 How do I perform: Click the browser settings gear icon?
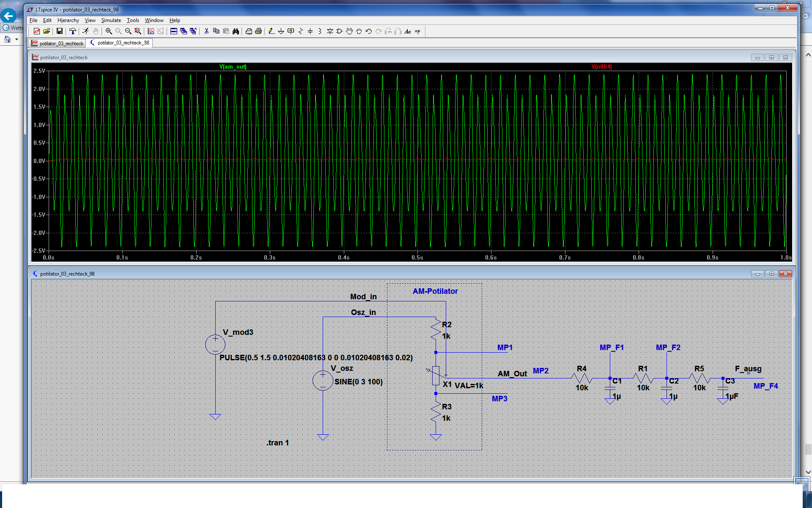tap(806, 16)
